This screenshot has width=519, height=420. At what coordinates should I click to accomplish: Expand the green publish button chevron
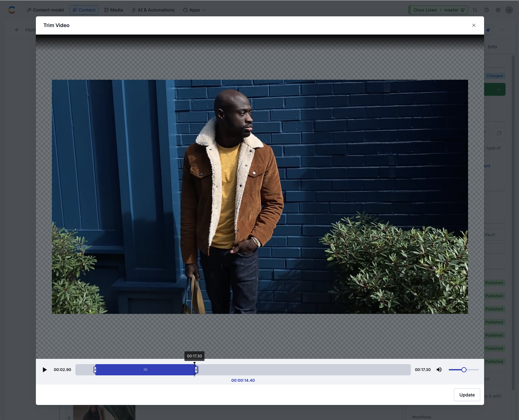499,89
